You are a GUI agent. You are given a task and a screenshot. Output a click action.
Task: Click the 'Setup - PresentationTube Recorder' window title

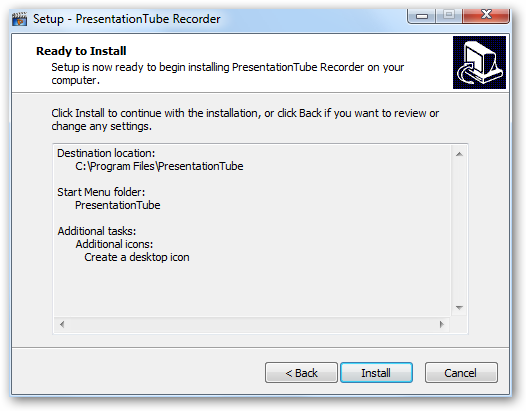[x=126, y=19]
